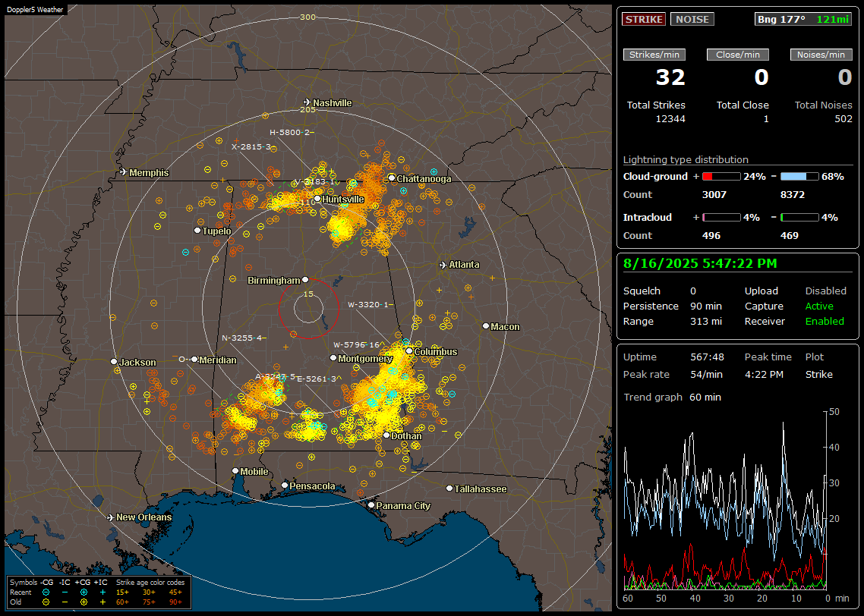Click the Panama City marker dot
This screenshot has width=864, height=616.
pos(371,504)
